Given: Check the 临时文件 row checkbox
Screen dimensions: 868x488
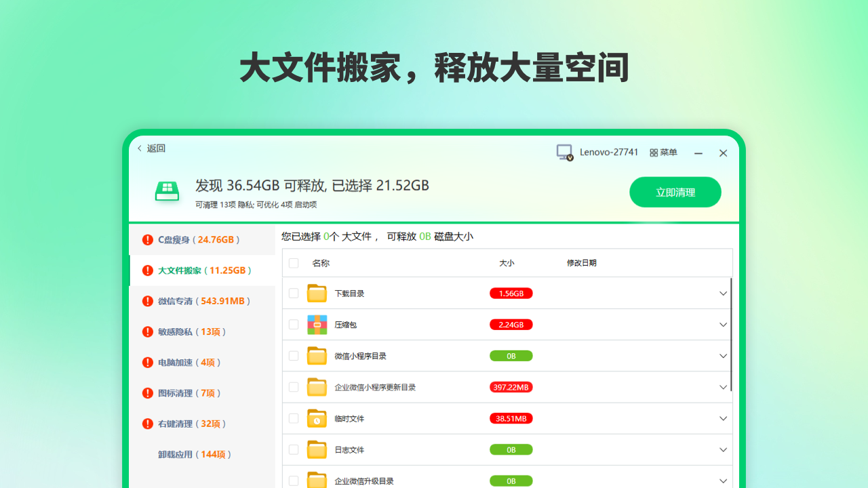Looking at the screenshot, I should click(294, 418).
